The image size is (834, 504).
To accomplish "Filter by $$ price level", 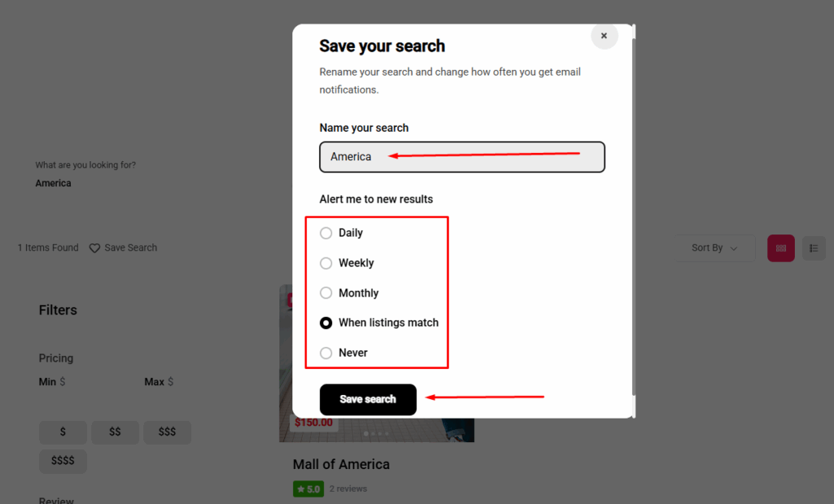I will click(x=115, y=432).
